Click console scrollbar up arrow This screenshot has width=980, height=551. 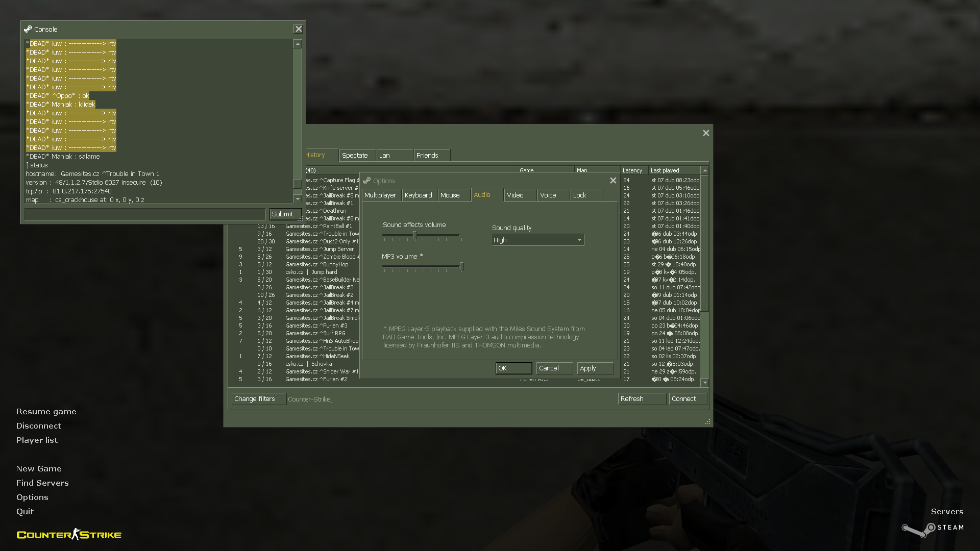click(298, 44)
